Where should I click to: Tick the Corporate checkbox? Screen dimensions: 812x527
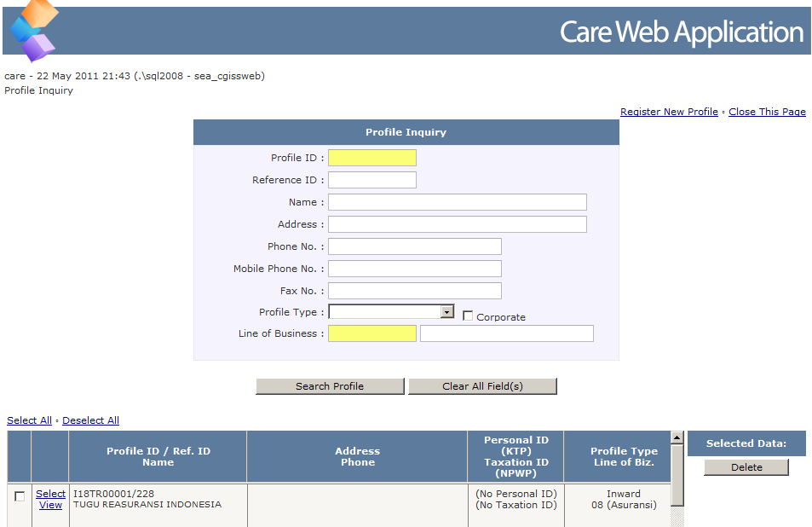tap(468, 316)
